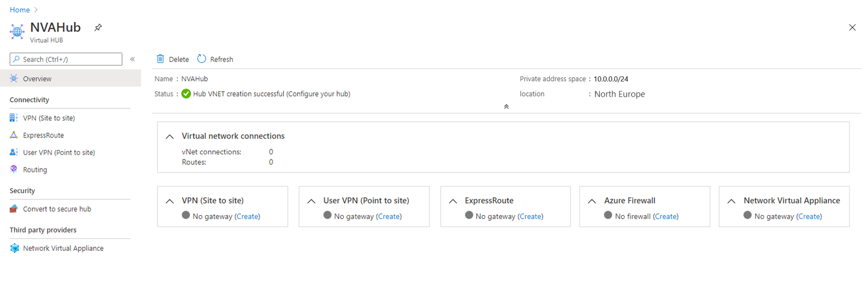Click the User VPN (Point to site) sidebar icon
Viewport: 868px width, 291px height.
tap(14, 152)
